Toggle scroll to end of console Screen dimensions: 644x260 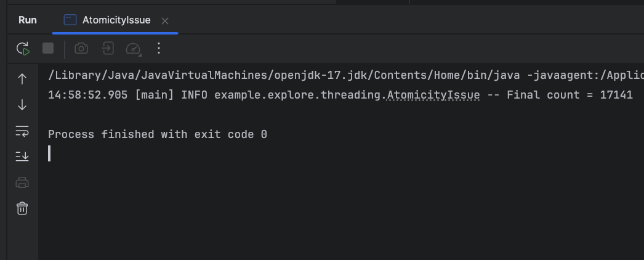[22, 156]
